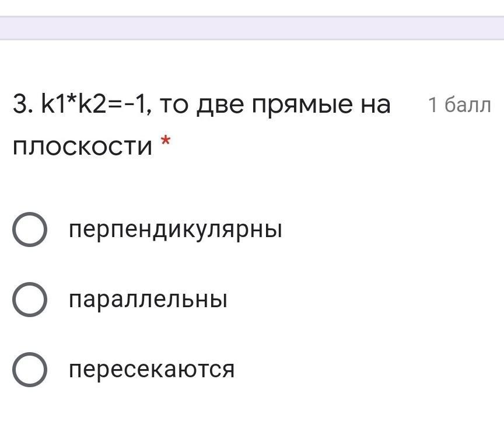Click the digit 1 in points label
The height and width of the screenshot is (438, 504).
point(433,105)
